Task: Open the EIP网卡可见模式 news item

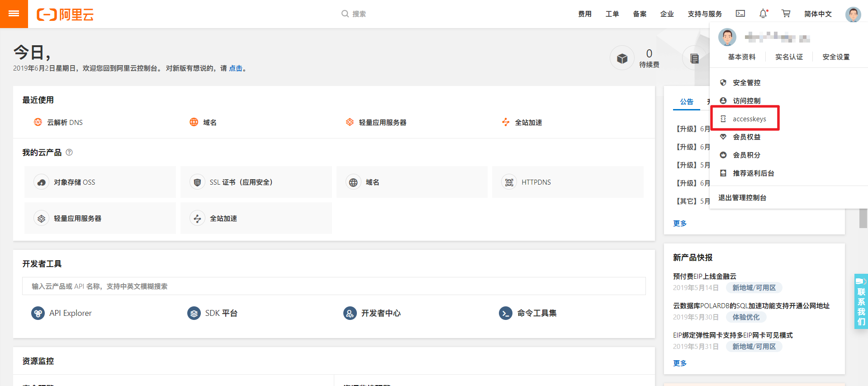Action: click(x=733, y=335)
